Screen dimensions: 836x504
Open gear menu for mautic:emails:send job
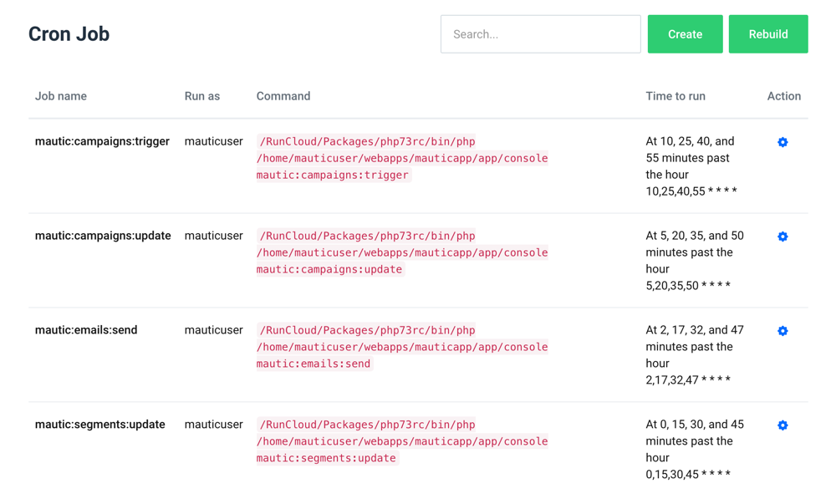tap(782, 330)
